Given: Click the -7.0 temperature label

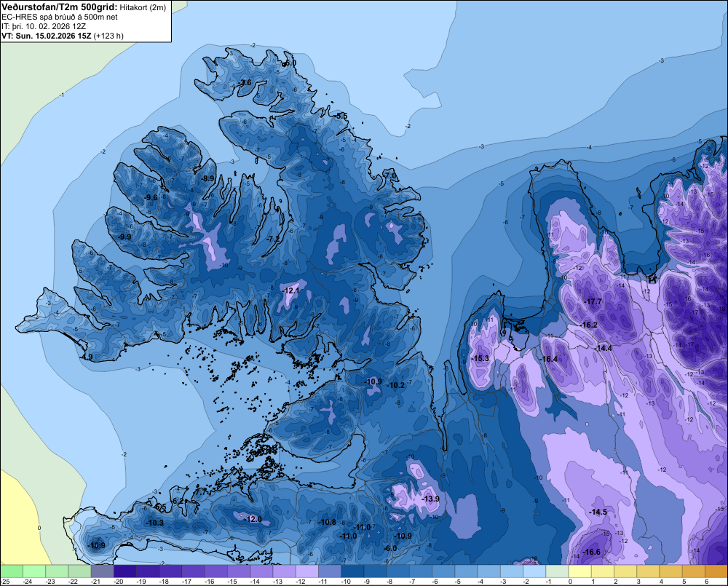Looking at the screenshot, I should tap(390, 175).
